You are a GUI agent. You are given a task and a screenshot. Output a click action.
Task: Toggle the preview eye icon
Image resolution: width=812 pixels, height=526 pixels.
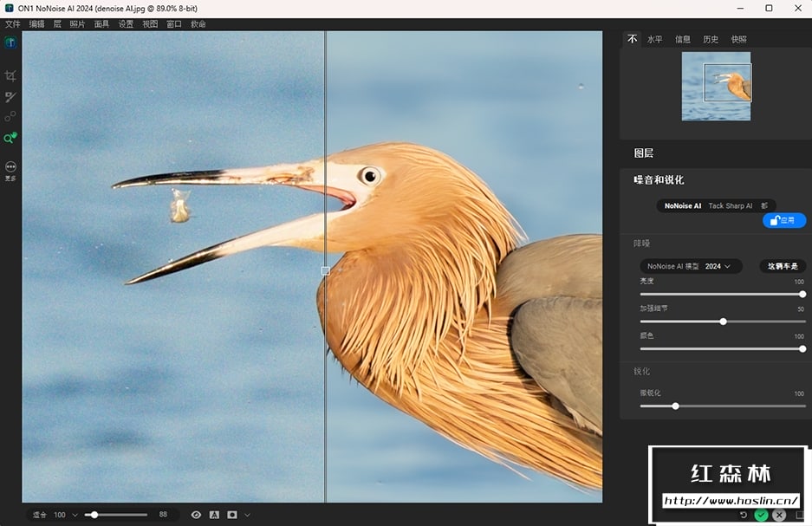(x=196, y=515)
